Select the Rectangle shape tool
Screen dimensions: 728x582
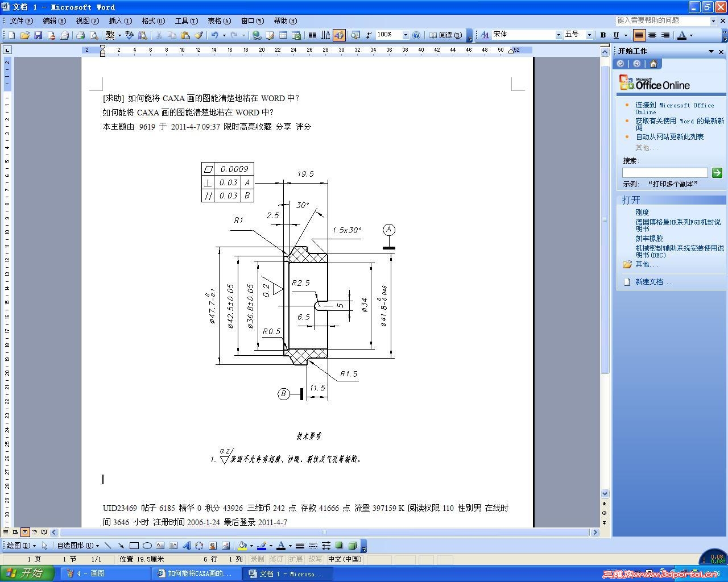[134, 546]
